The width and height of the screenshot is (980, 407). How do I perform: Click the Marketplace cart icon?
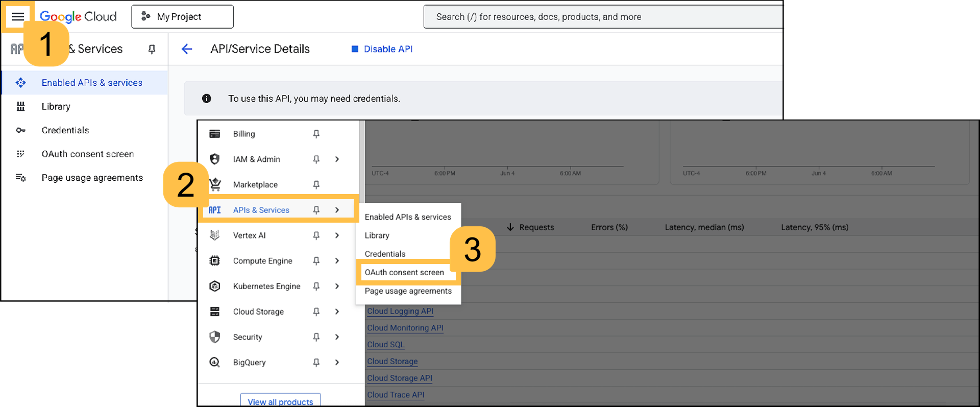coord(215,184)
